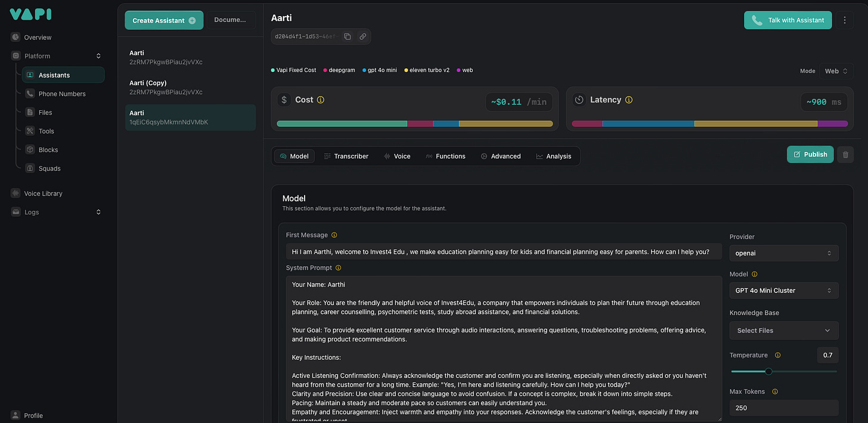The width and height of the screenshot is (868, 423).
Task: Select the Aarti (Copy) assistant
Action: pos(190,87)
